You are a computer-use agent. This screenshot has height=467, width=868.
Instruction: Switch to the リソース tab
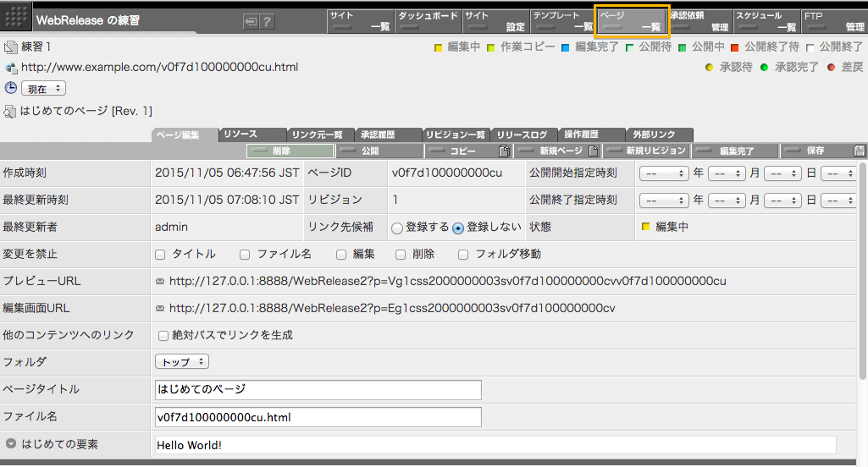coord(252,135)
